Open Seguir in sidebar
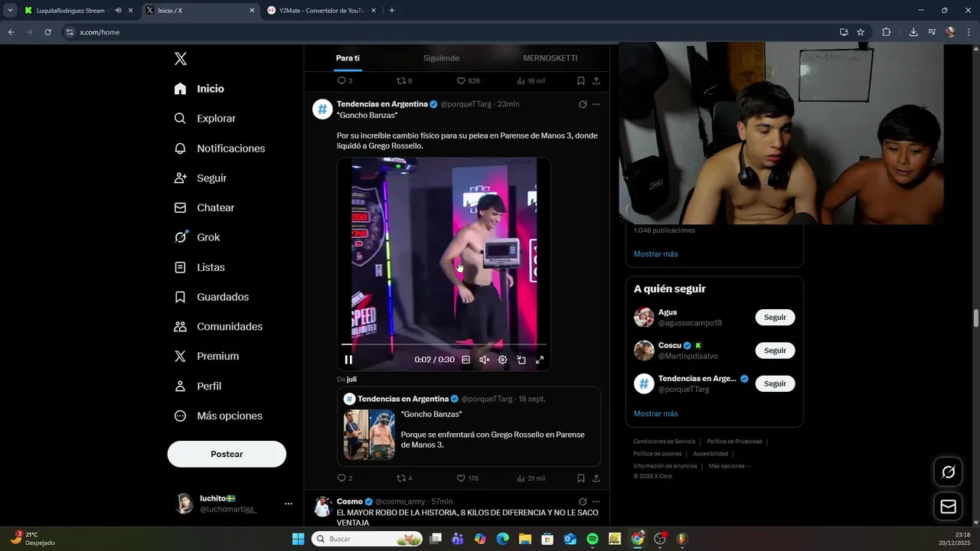This screenshot has width=980, height=551. pyautogui.click(x=200, y=178)
